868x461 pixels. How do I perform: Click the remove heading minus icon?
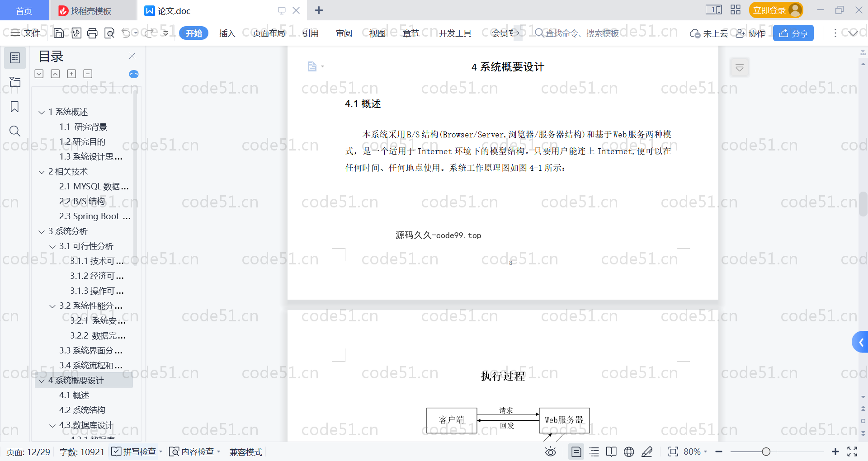[x=88, y=74]
